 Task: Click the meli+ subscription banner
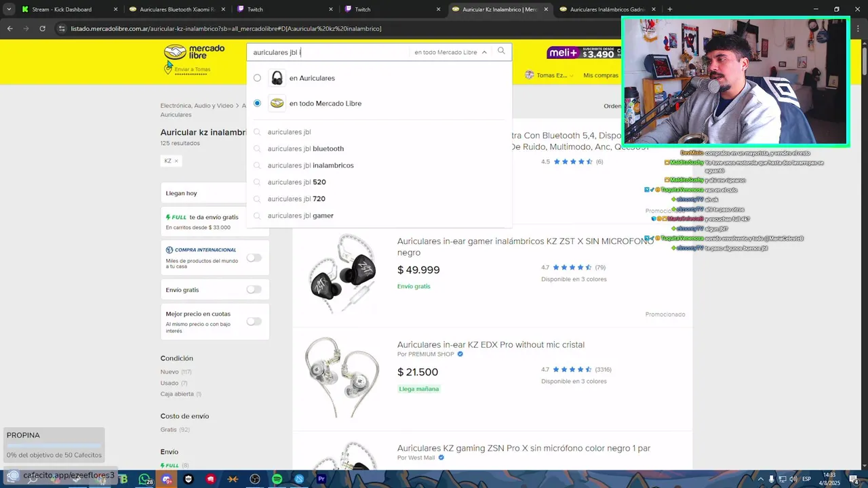585,52
